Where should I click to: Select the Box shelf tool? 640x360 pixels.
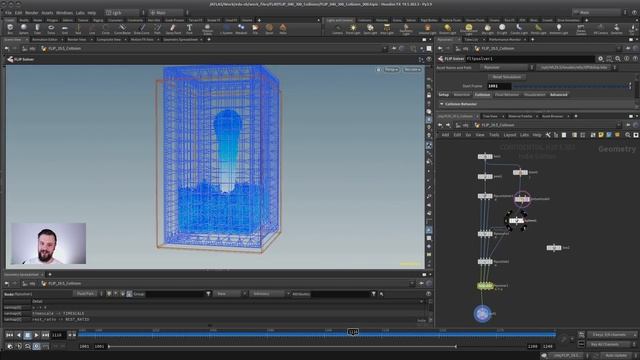coord(10,29)
